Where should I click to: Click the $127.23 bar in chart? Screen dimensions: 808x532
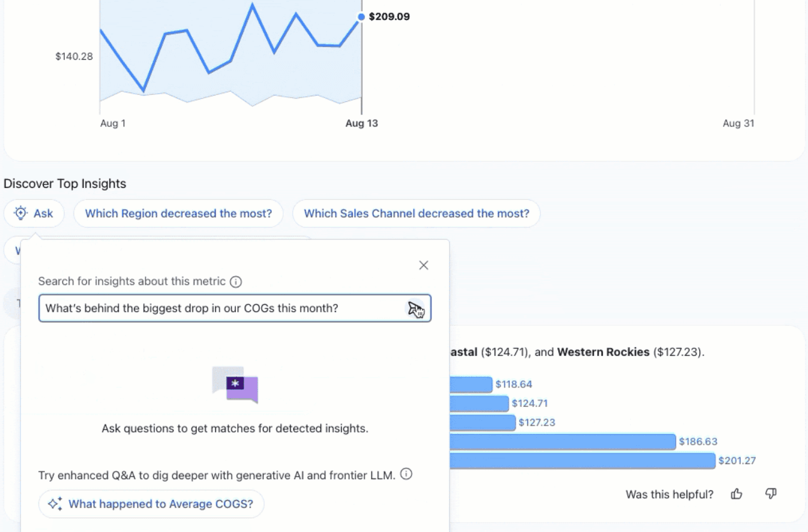pyautogui.click(x=483, y=423)
